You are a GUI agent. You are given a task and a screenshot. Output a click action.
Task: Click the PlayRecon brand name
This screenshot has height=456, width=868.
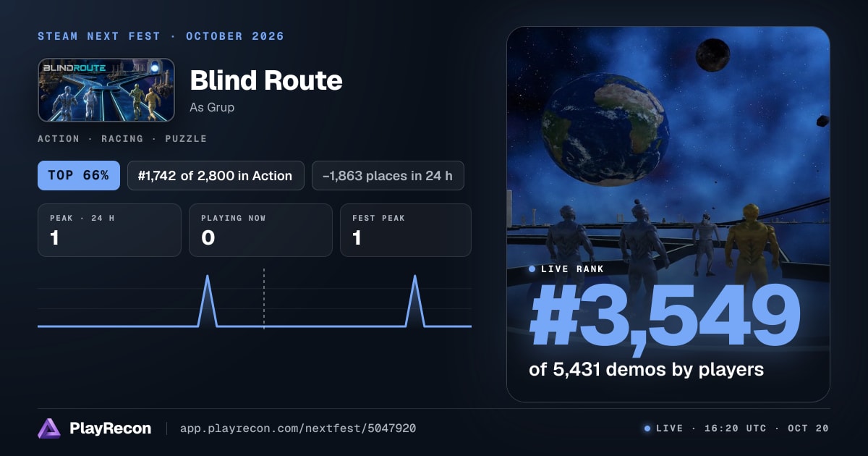click(110, 428)
